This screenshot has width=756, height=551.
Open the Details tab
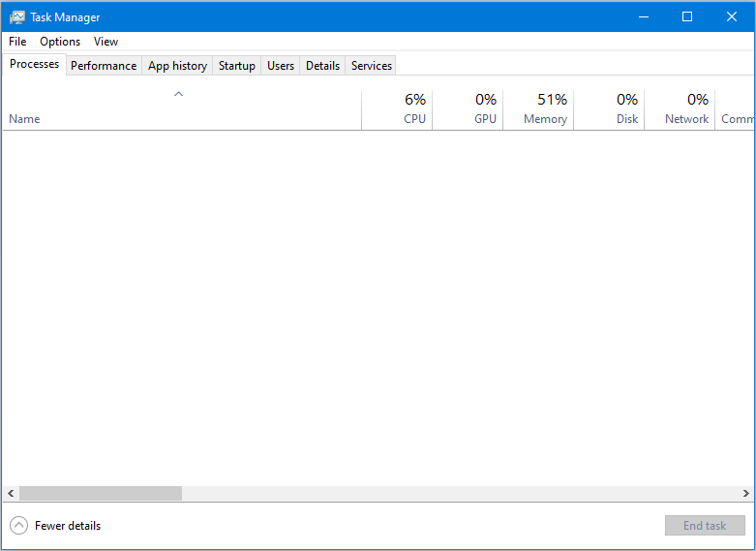322,66
